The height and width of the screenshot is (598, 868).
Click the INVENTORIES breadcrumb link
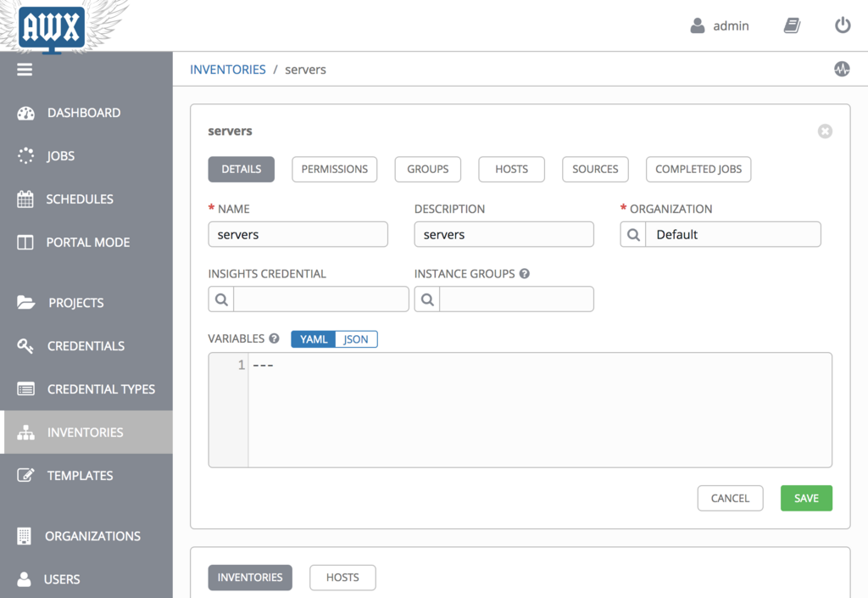point(227,70)
